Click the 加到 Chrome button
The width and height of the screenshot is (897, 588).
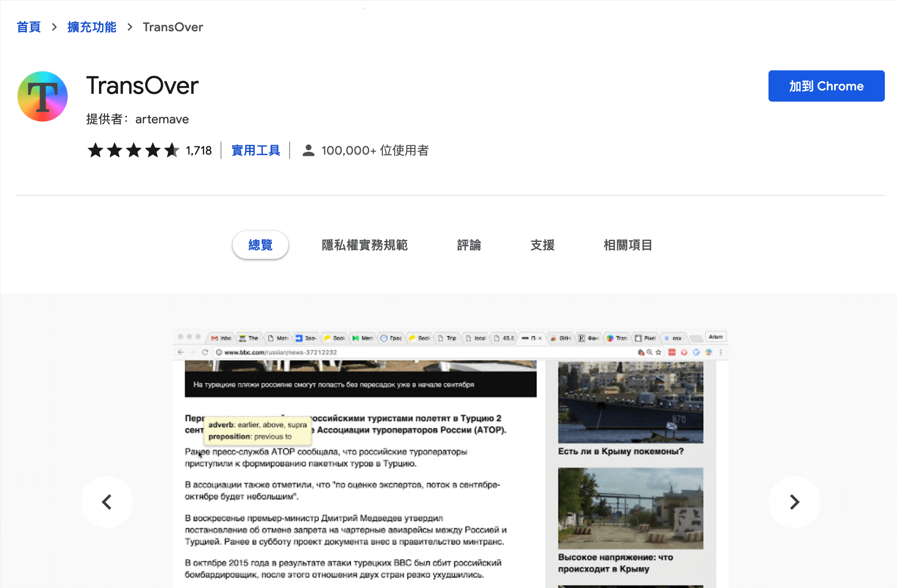[826, 86]
